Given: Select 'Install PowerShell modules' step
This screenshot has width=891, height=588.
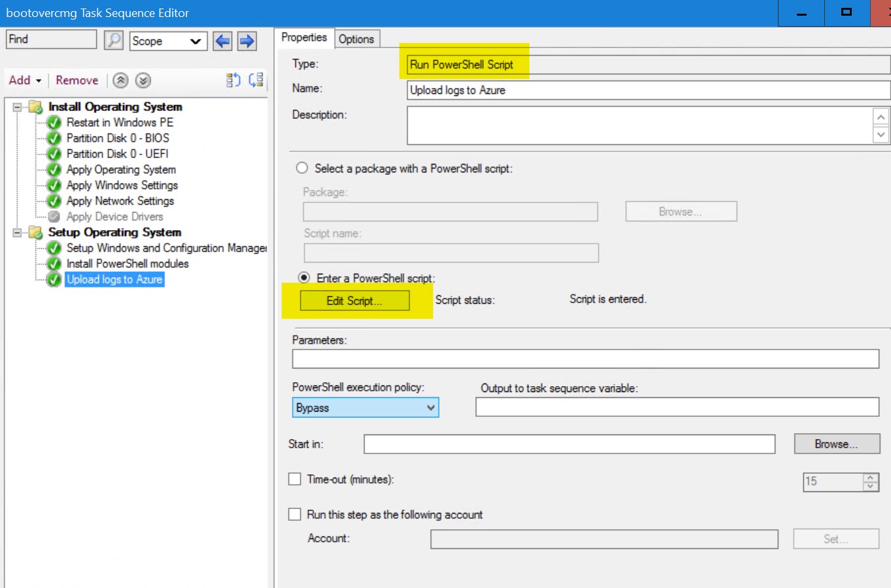Looking at the screenshot, I should click(127, 263).
